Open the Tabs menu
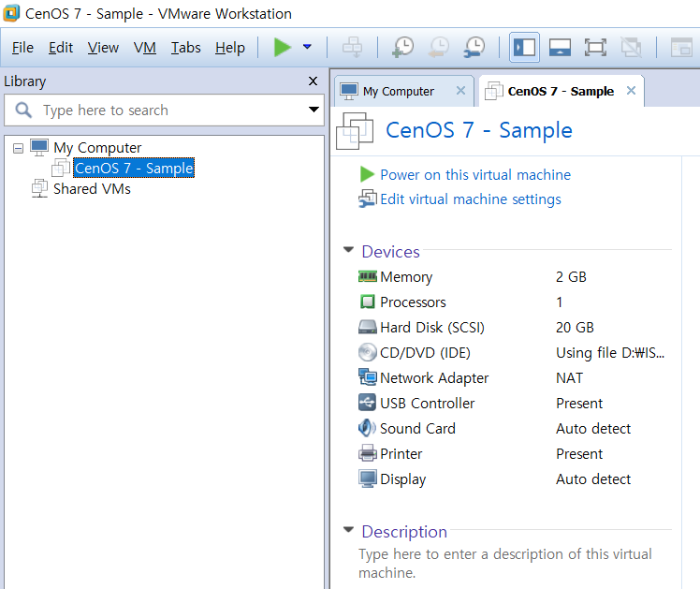Viewport: 700px width, 589px height. coord(185,48)
